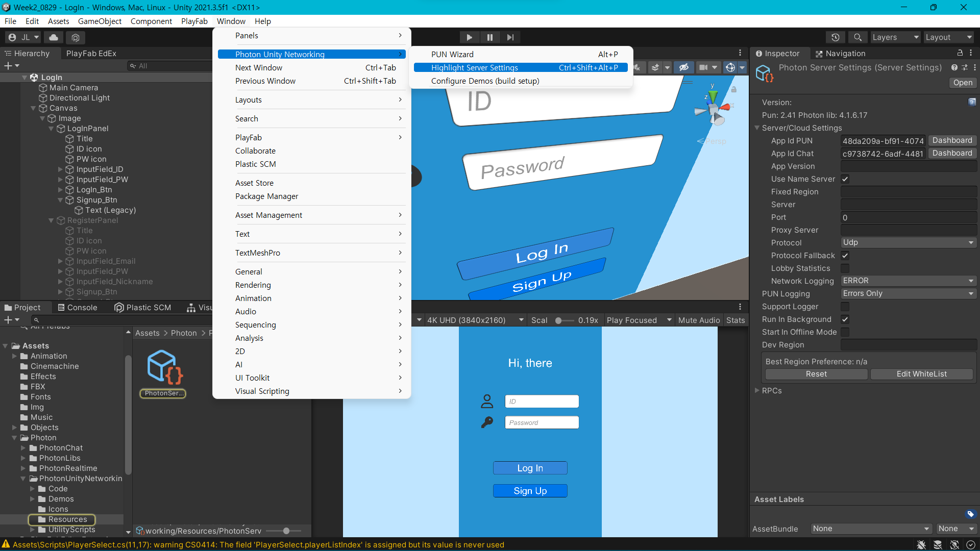Image resolution: width=980 pixels, height=551 pixels.
Task: Click the Open button in Inspector
Action: [963, 83]
